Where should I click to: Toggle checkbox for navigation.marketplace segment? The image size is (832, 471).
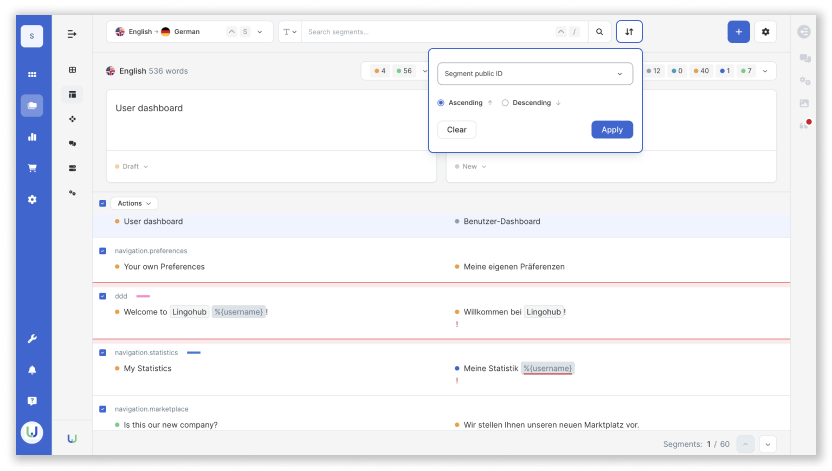coord(102,409)
